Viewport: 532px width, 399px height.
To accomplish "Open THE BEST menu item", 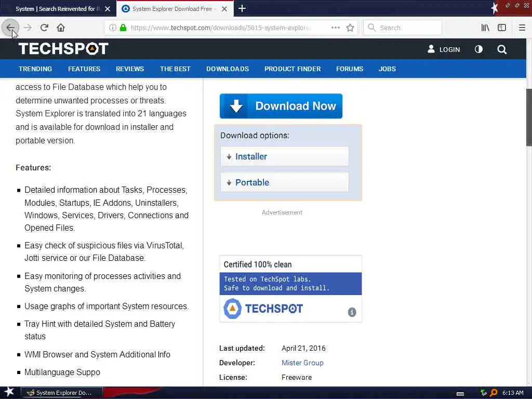I will (x=175, y=69).
